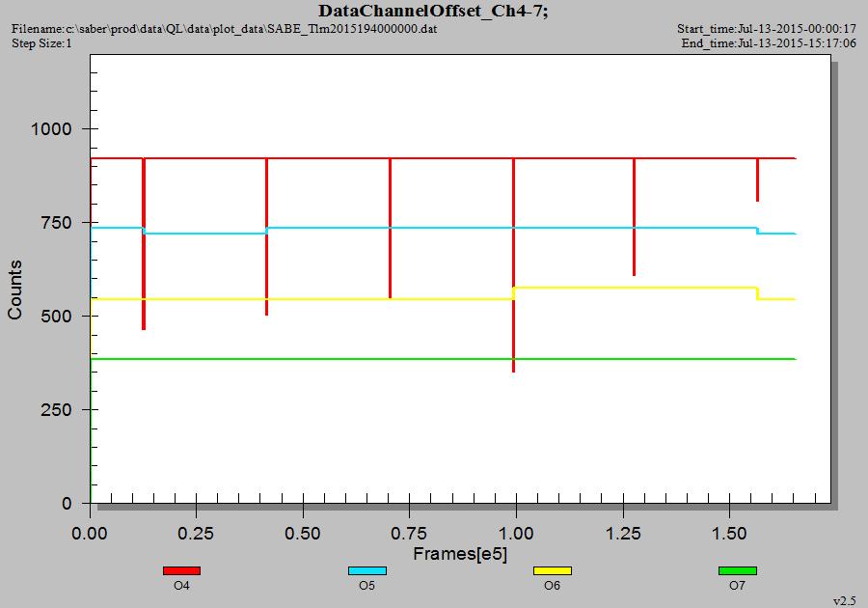Click the yellow O6 raised step segment
Image resolution: width=868 pixels, height=608 pixels.
pos(635,288)
